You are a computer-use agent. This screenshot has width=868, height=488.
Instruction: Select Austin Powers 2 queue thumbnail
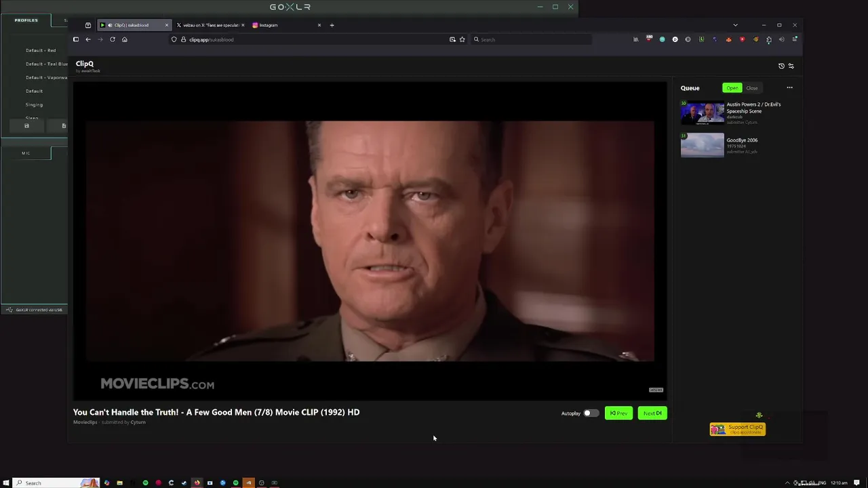point(703,113)
